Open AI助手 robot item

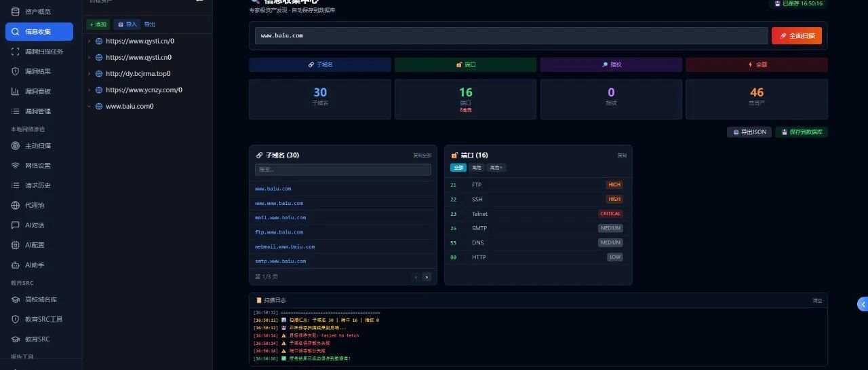click(x=41, y=265)
